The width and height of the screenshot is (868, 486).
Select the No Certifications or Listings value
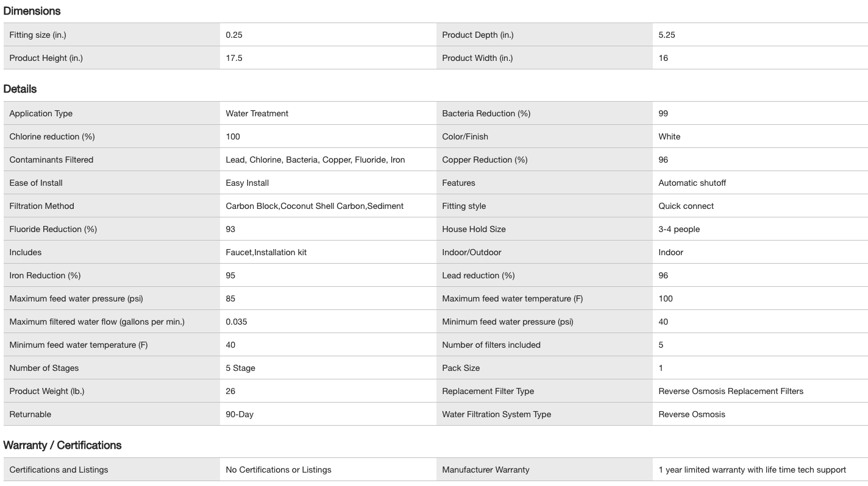[278, 470]
